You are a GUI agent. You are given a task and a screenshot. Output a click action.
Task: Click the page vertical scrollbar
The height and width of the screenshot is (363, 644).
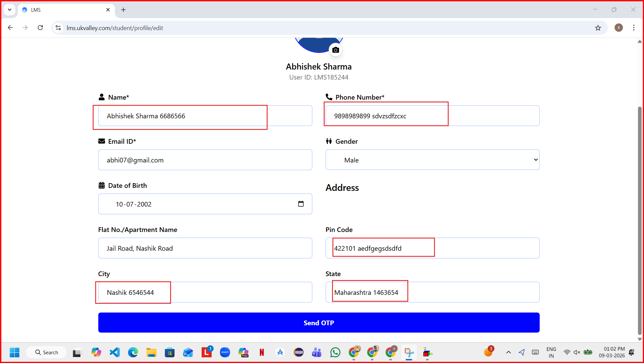click(639, 221)
